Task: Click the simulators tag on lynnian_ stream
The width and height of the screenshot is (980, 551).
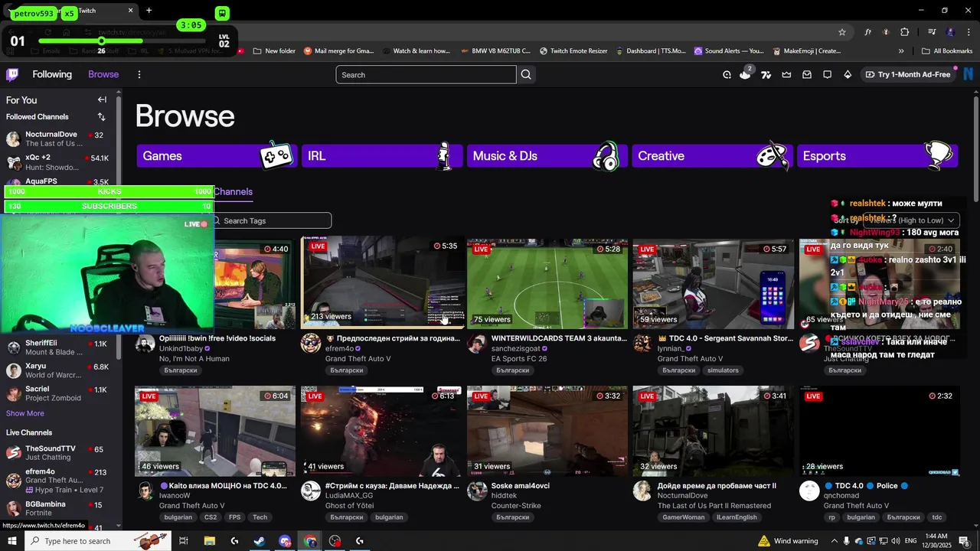Action: click(x=723, y=370)
